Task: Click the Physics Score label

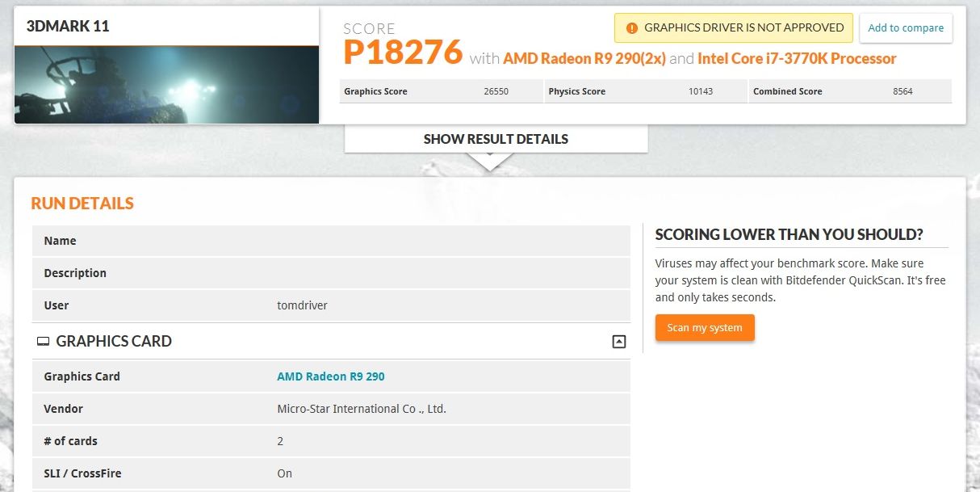Action: (x=576, y=91)
